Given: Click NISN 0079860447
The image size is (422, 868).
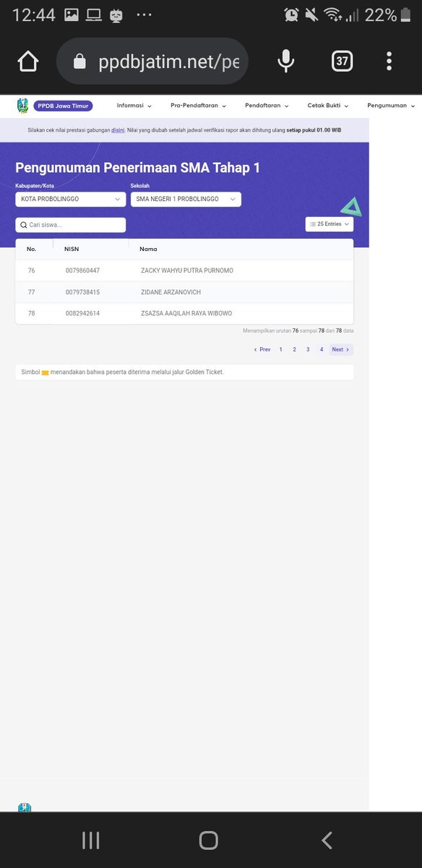Looking at the screenshot, I should 82,271.
